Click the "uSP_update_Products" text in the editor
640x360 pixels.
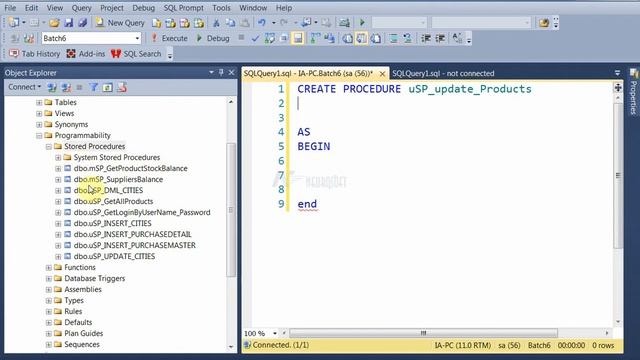[470, 89]
